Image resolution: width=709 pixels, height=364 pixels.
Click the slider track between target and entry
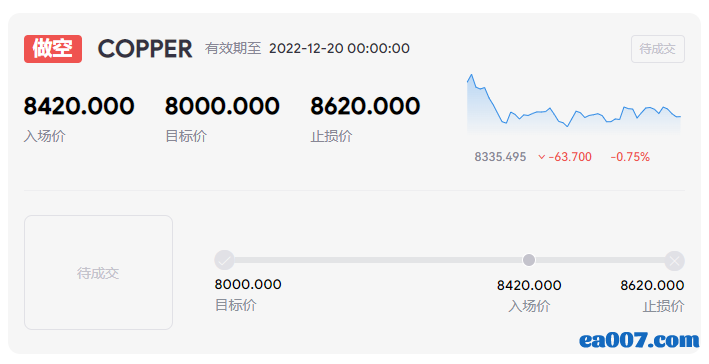pyautogui.click(x=378, y=260)
